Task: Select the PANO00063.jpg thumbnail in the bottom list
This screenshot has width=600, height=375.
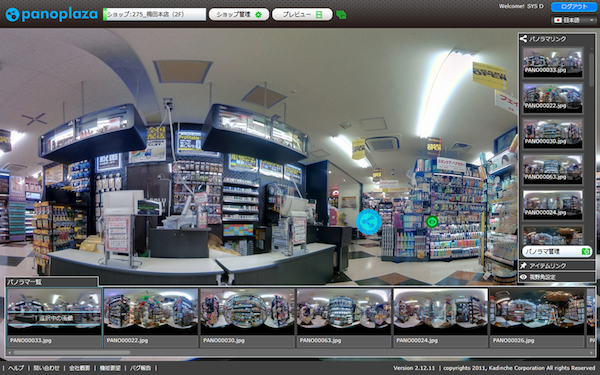Action: point(344,318)
